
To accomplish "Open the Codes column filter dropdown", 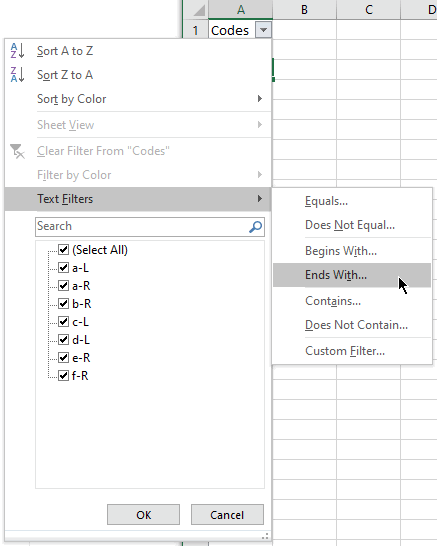I will pos(263,30).
